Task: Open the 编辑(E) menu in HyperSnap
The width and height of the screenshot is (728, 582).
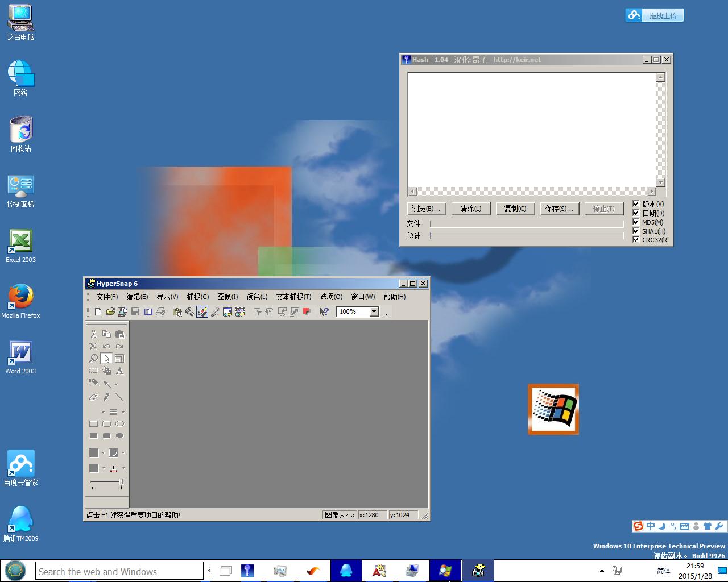Action: (x=137, y=297)
